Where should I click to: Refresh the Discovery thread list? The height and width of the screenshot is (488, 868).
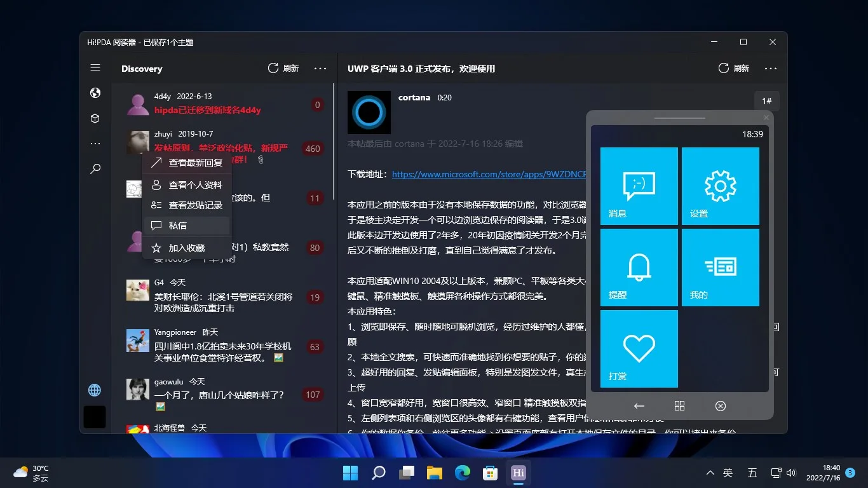[x=283, y=68]
